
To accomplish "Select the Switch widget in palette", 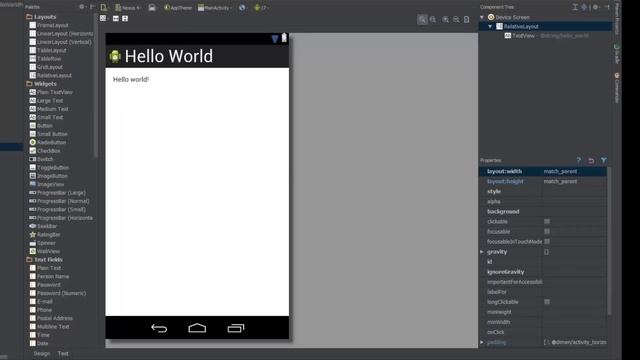I will tap(41, 159).
